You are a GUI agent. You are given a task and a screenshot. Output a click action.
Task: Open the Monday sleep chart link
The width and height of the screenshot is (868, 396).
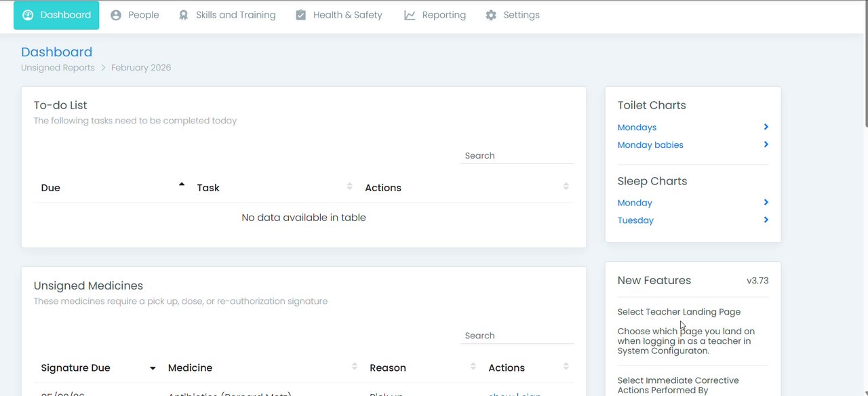pyautogui.click(x=635, y=203)
